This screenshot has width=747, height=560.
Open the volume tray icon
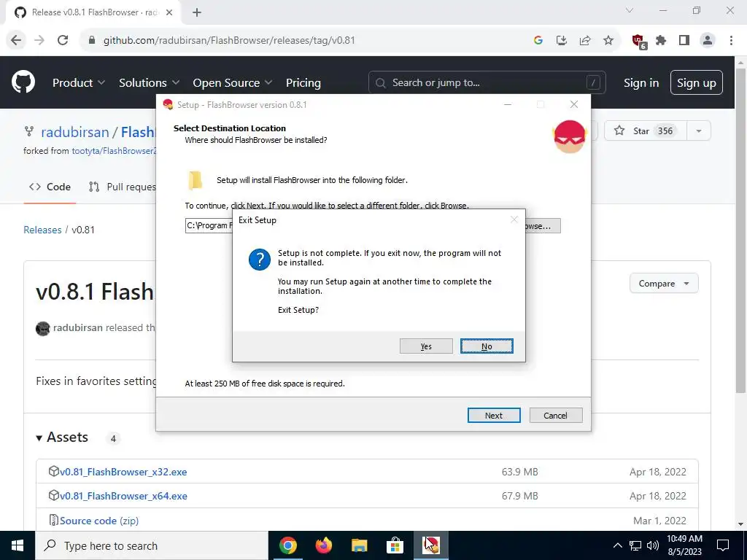[653, 545]
